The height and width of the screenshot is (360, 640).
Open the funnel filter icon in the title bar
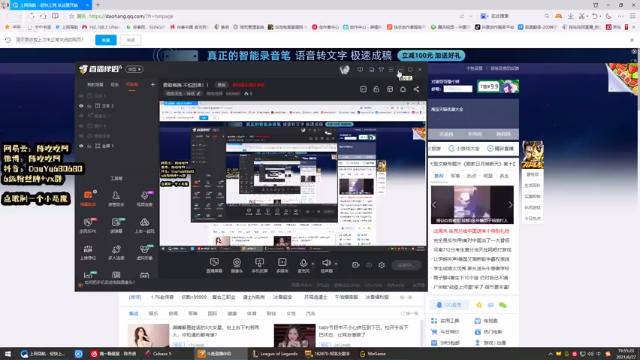tap(381, 69)
